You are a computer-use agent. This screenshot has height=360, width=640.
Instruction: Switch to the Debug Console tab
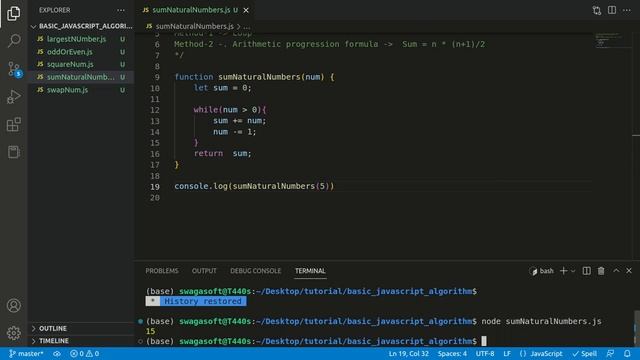coord(256,271)
